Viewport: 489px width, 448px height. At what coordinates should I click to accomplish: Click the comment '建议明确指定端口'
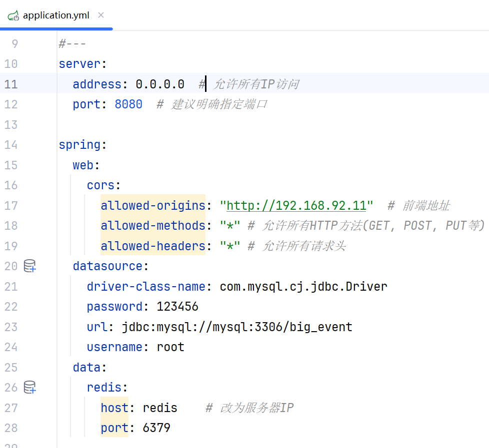pos(219,104)
